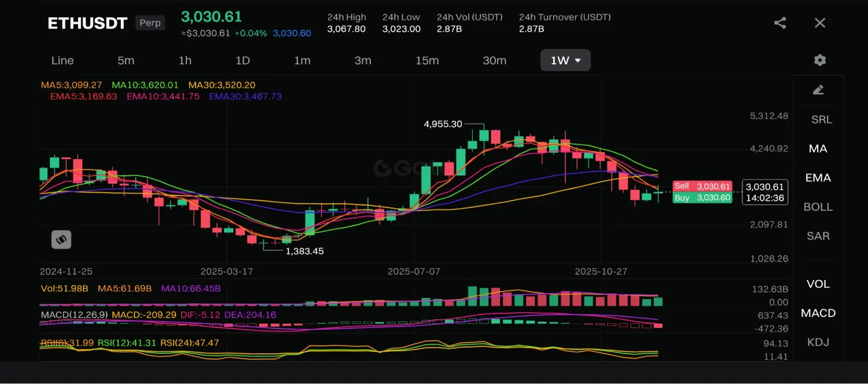Screen dimensions: 868x384
Task: Click the 3,030.61 last price header
Action: 211,17
